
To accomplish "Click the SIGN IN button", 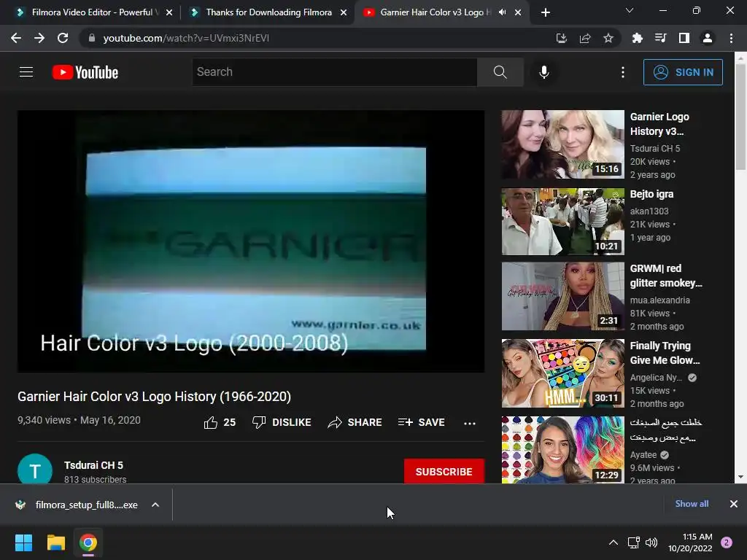I will [x=683, y=72].
